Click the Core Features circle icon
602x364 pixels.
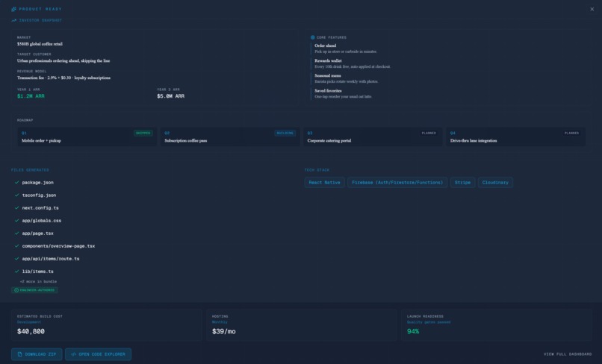(x=312, y=37)
